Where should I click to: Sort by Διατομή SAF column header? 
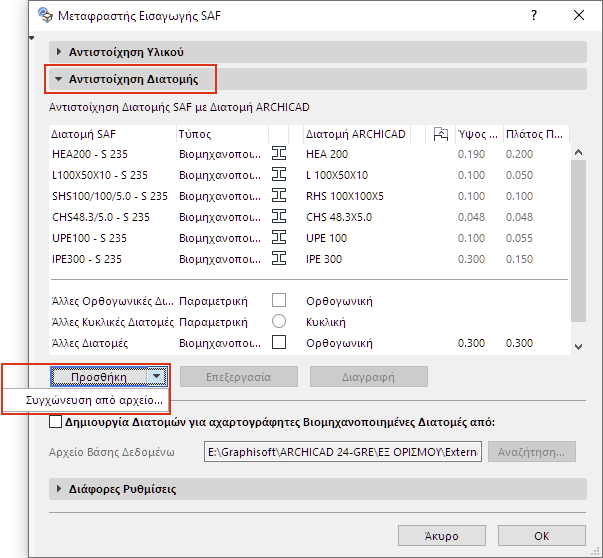point(112,134)
